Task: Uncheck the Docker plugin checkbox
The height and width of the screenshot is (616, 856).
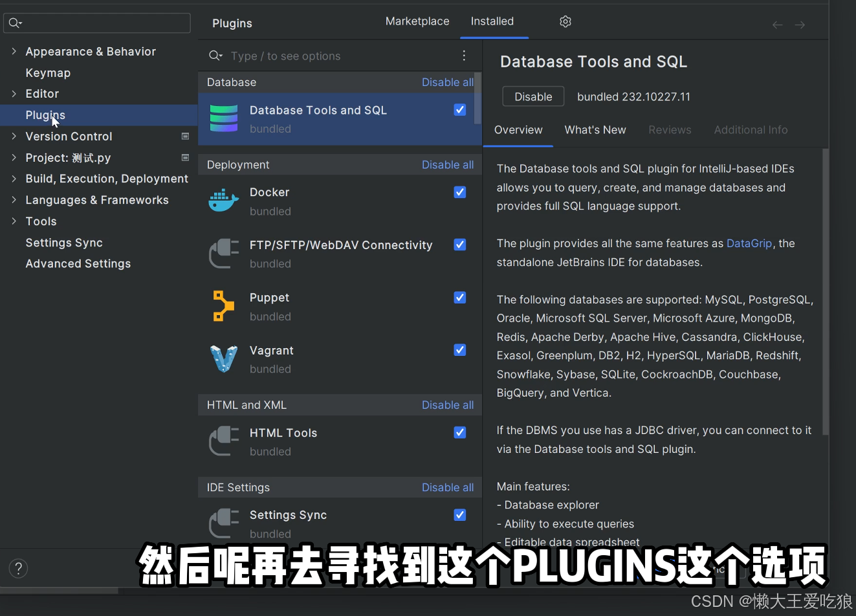Action: click(x=460, y=192)
